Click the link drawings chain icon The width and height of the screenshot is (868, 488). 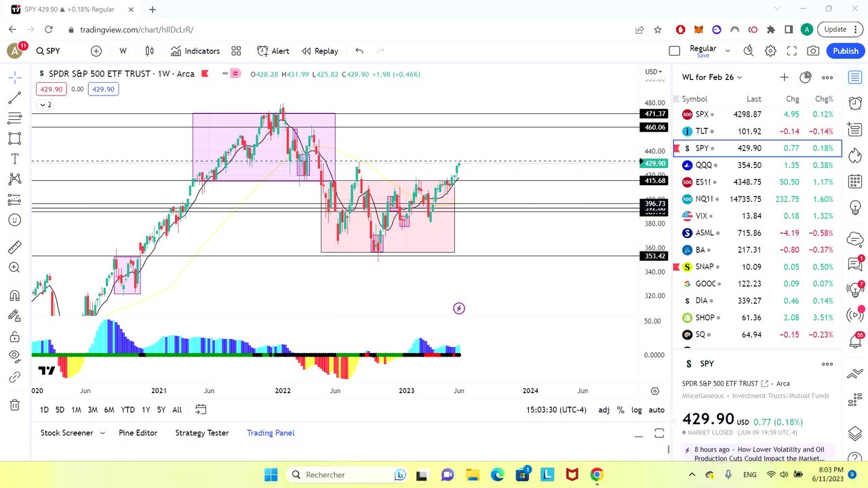[x=14, y=377]
